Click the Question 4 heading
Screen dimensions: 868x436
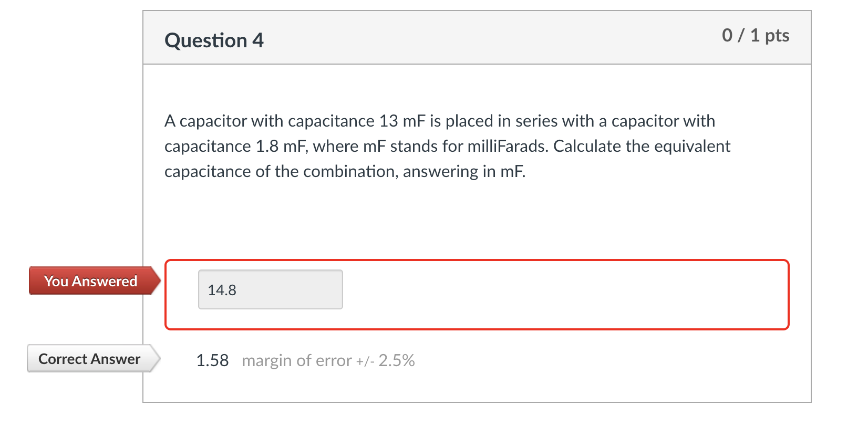click(213, 39)
